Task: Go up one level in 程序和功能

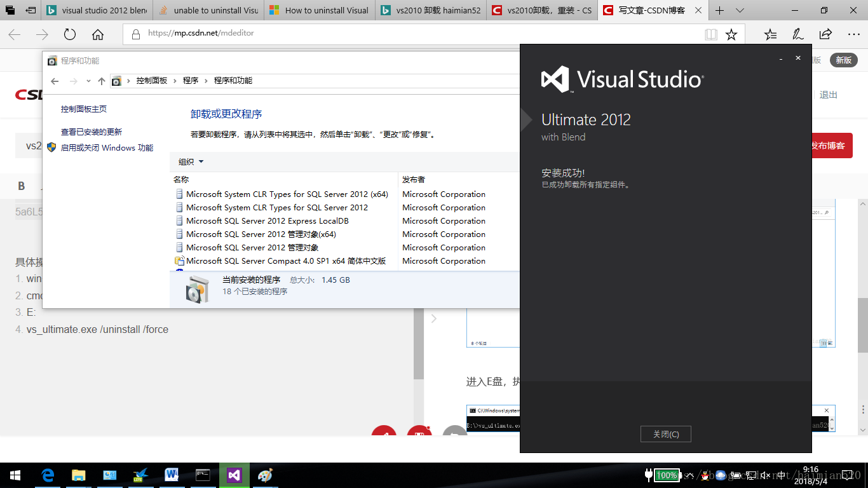Action: pyautogui.click(x=101, y=81)
